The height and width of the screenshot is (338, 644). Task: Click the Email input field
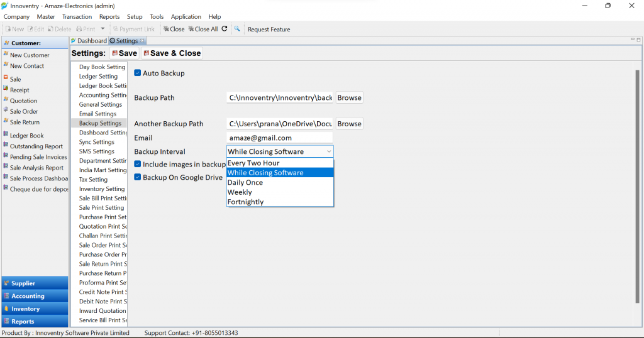(280, 138)
